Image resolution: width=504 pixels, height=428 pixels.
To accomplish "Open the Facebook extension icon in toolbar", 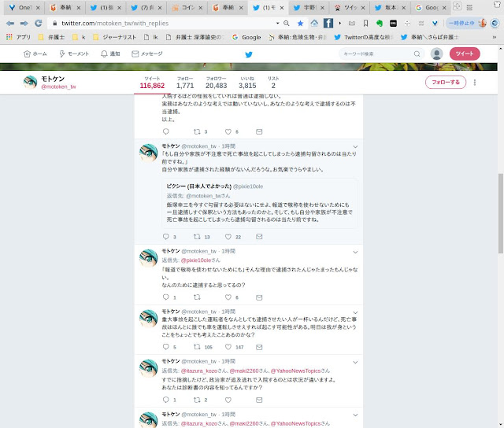I will click(x=328, y=23).
